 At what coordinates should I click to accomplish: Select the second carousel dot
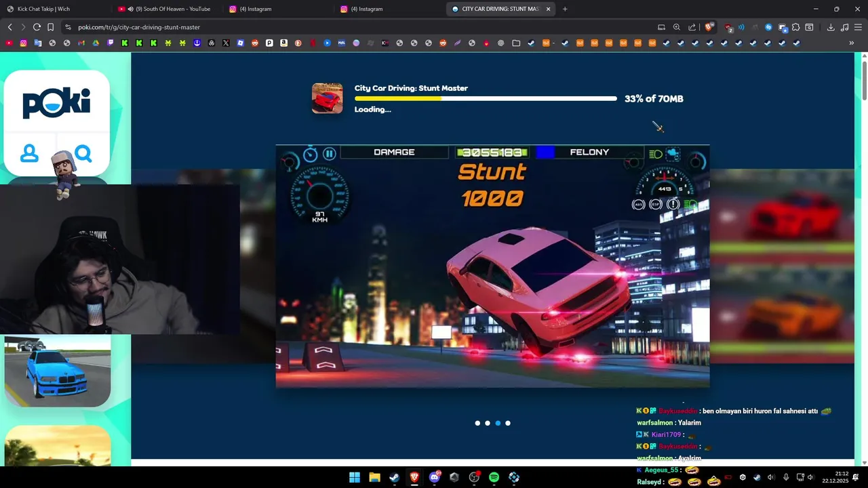click(x=488, y=423)
